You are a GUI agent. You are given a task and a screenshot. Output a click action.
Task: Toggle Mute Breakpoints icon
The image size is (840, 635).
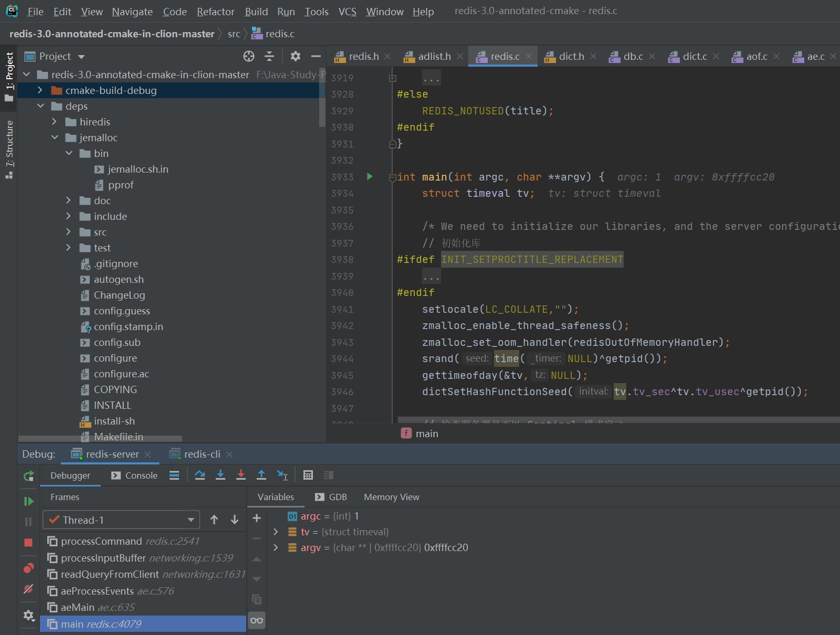[28, 589]
